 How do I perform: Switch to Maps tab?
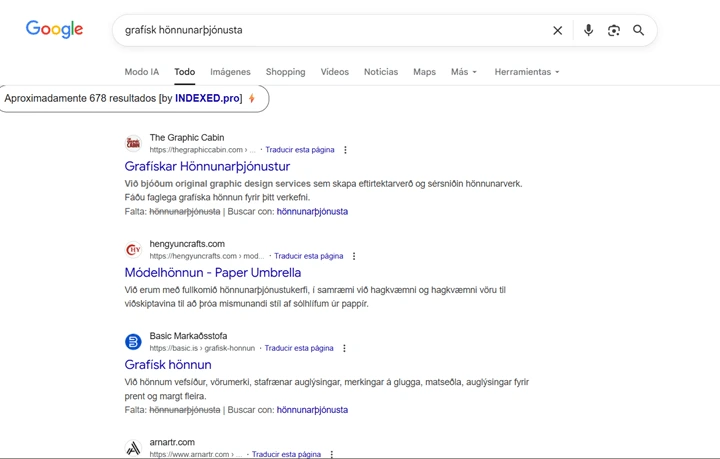point(424,72)
